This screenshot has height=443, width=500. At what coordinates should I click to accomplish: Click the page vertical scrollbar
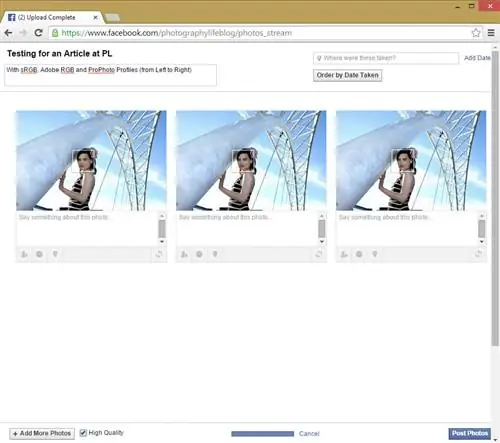click(495, 200)
